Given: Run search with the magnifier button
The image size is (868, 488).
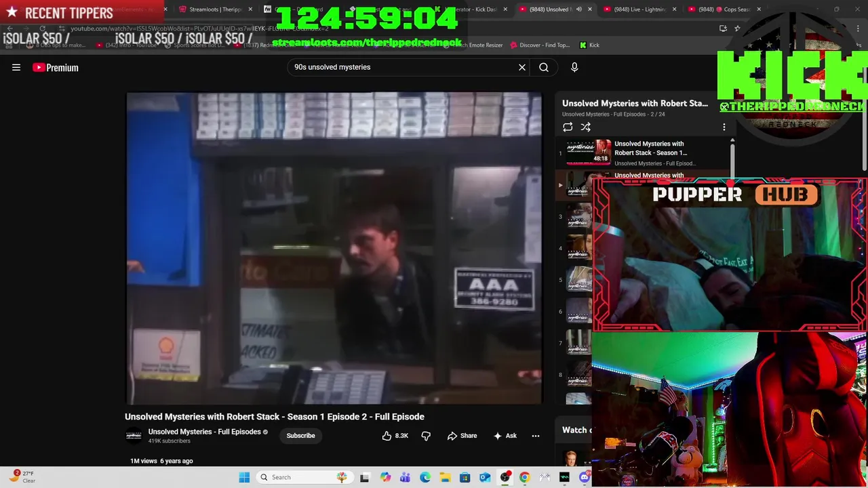Looking at the screenshot, I should pos(544,67).
